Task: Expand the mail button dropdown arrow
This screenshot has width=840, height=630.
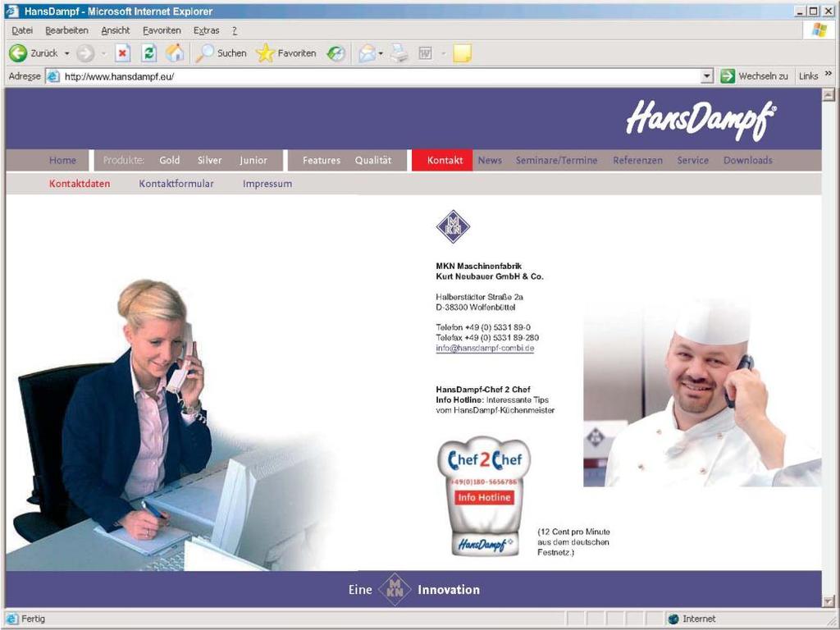Action: pyautogui.click(x=381, y=53)
